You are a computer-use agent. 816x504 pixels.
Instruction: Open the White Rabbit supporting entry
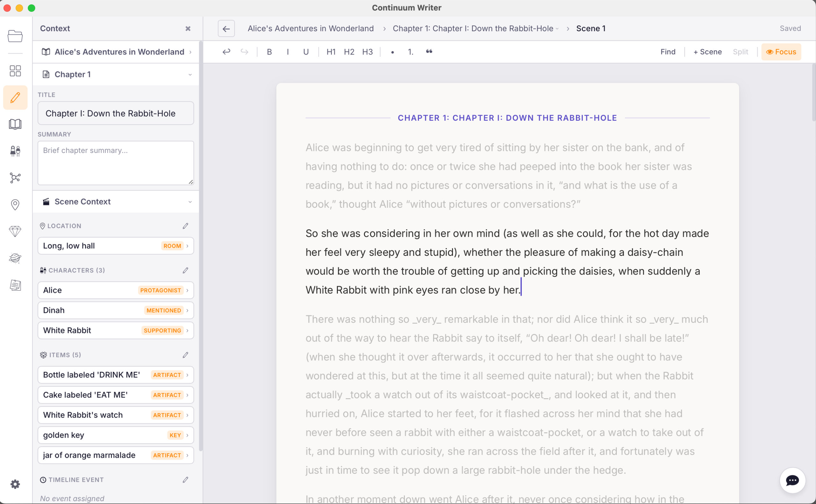[116, 330]
